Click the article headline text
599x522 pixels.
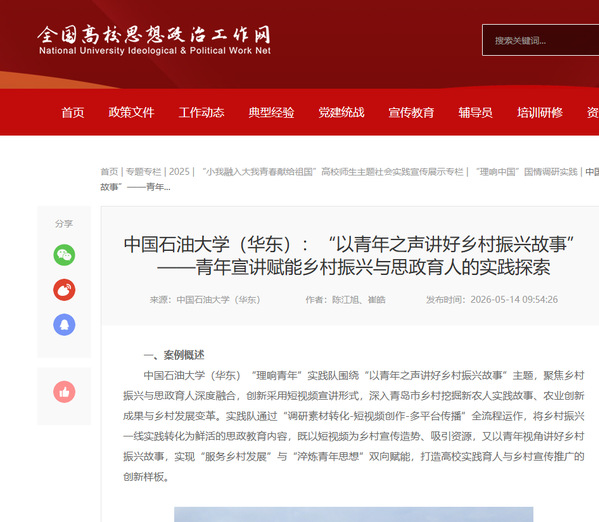(x=349, y=255)
